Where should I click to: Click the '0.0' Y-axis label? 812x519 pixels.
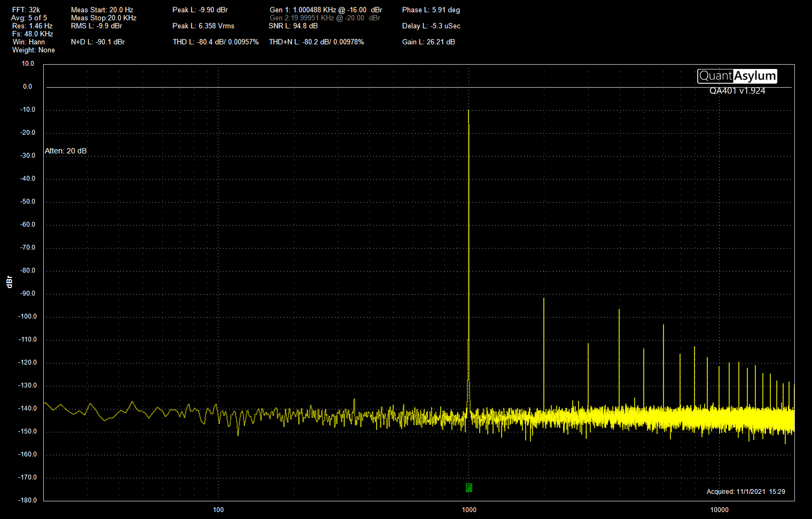28,87
